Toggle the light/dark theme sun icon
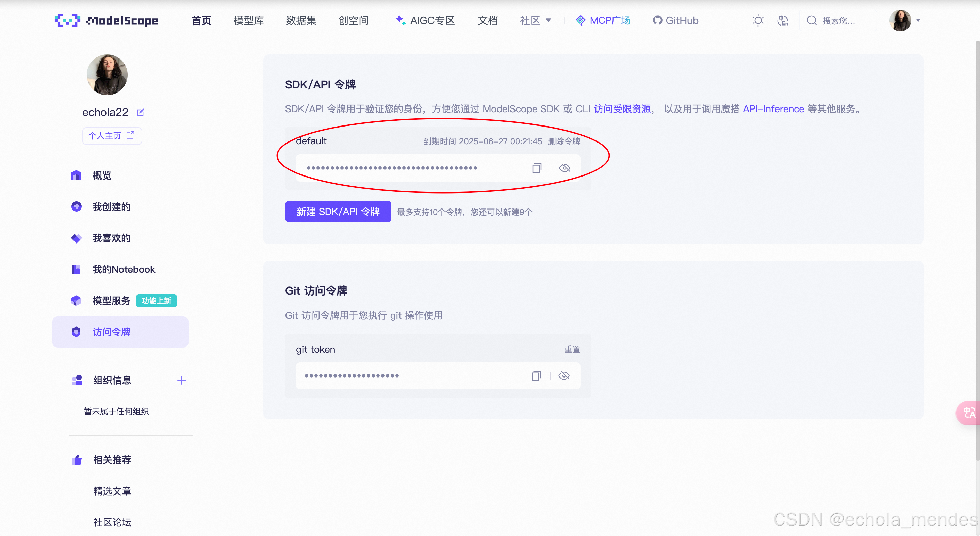 [758, 20]
